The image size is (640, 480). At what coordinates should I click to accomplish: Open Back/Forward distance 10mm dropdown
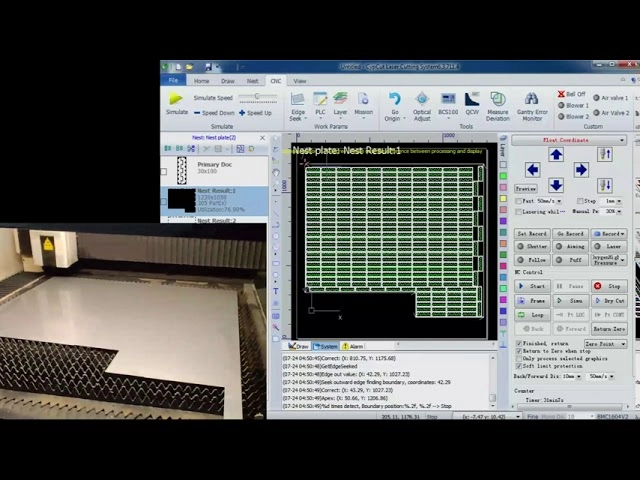pos(579,376)
